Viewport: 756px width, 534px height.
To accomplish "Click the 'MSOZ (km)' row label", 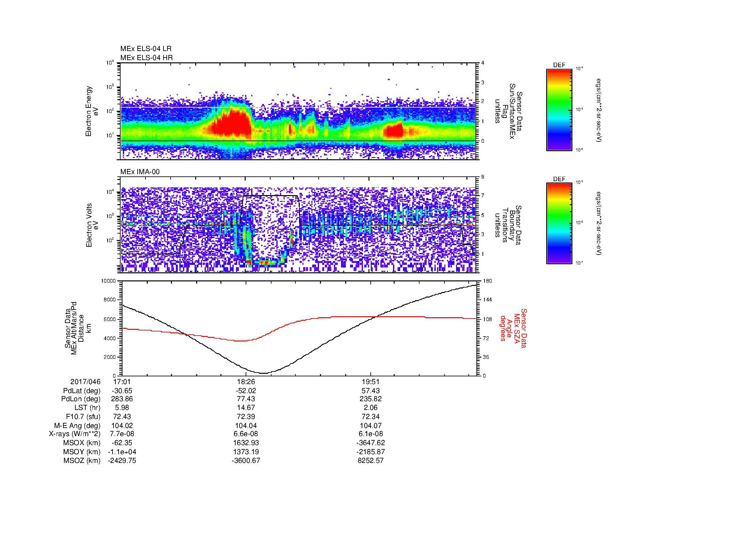I will [82, 461].
